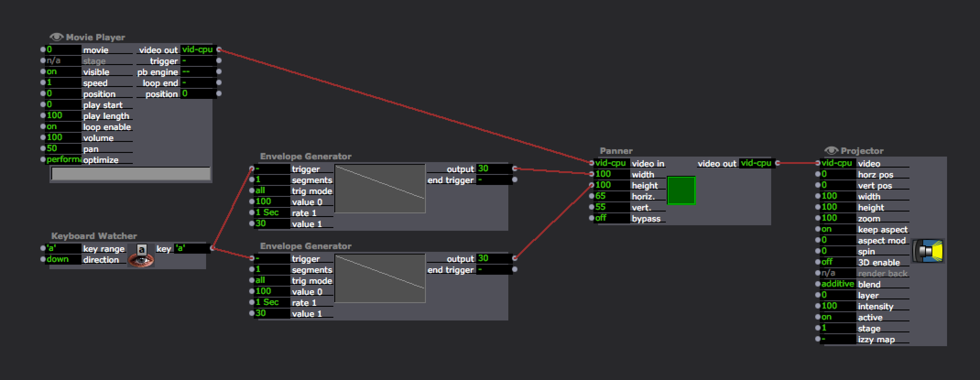Toggle Projector active on value
Viewport: 980px width, 380px height.
tap(838, 317)
